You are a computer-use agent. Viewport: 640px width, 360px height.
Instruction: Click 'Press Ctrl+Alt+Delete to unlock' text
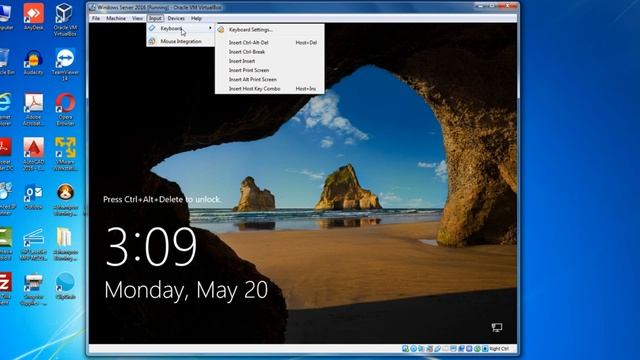click(x=162, y=199)
